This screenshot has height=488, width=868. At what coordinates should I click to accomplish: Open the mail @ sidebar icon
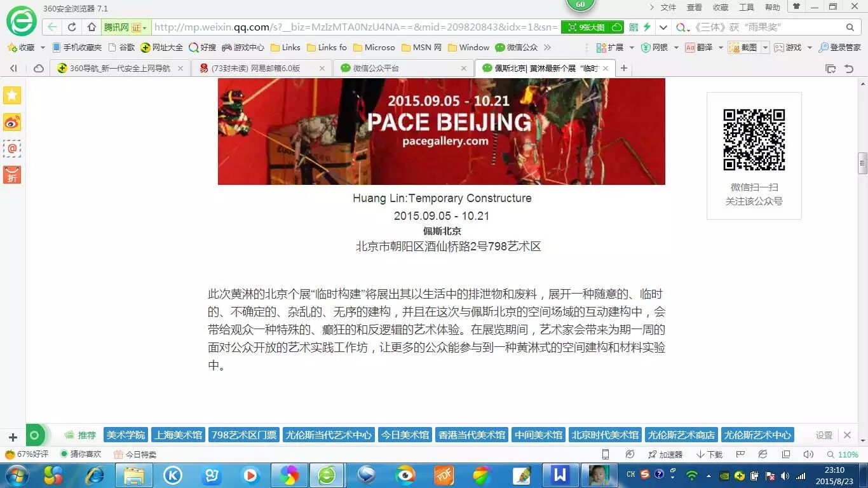pyautogui.click(x=12, y=149)
